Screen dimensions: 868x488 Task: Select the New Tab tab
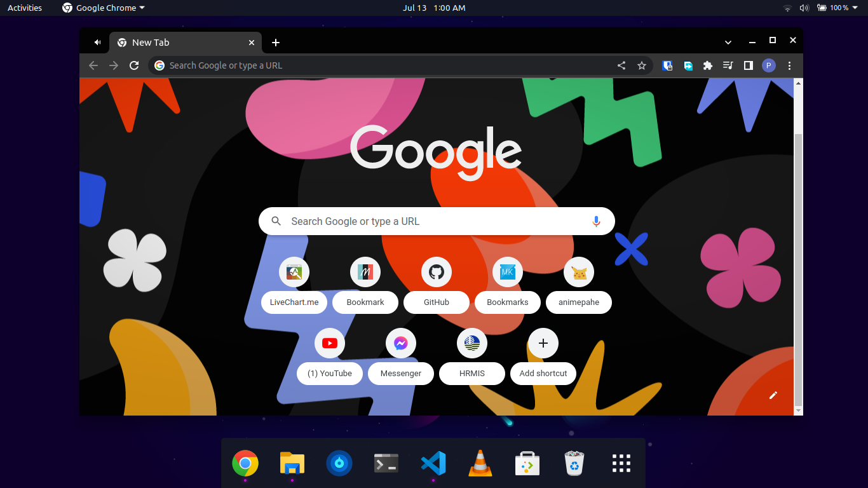(x=186, y=43)
